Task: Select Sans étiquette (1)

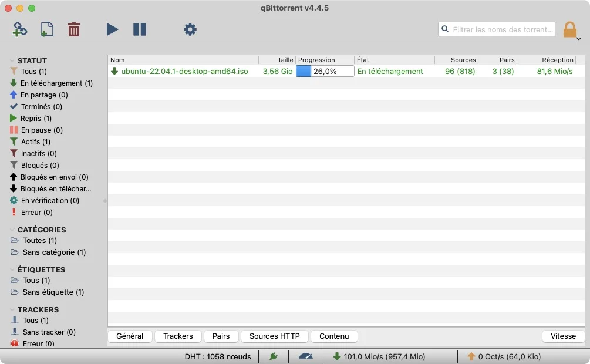Action: [53, 292]
